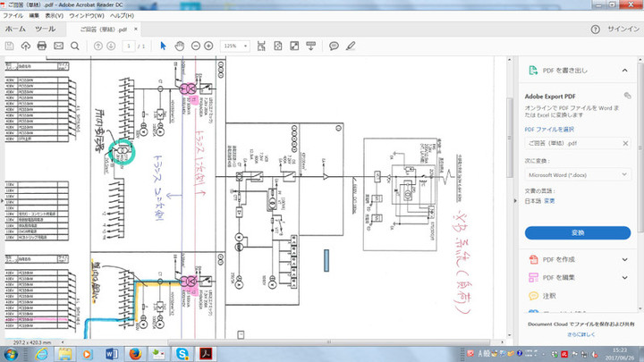Viewport: 644px width, 362px height.
Task: Click the print icon in the toolbar
Action: [x=41, y=46]
